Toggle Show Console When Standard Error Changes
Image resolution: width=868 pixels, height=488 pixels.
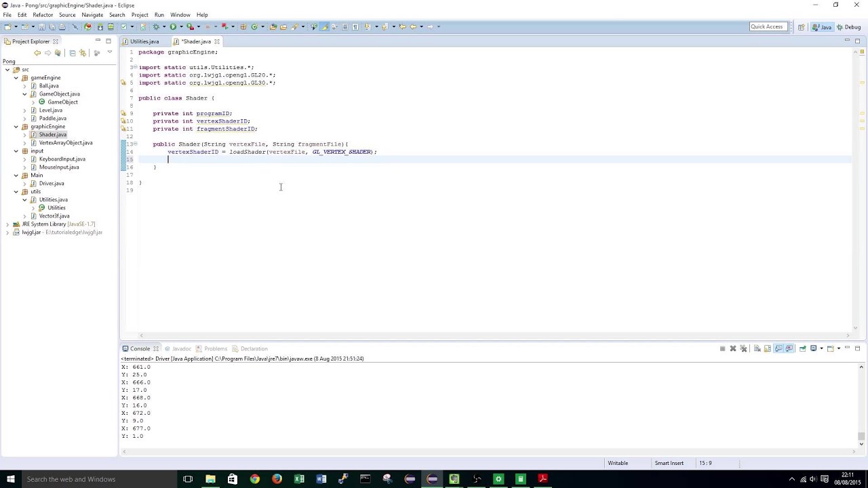tap(789, 348)
